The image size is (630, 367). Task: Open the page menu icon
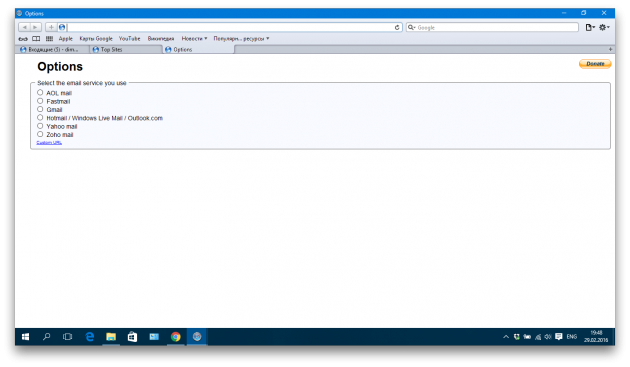click(589, 27)
